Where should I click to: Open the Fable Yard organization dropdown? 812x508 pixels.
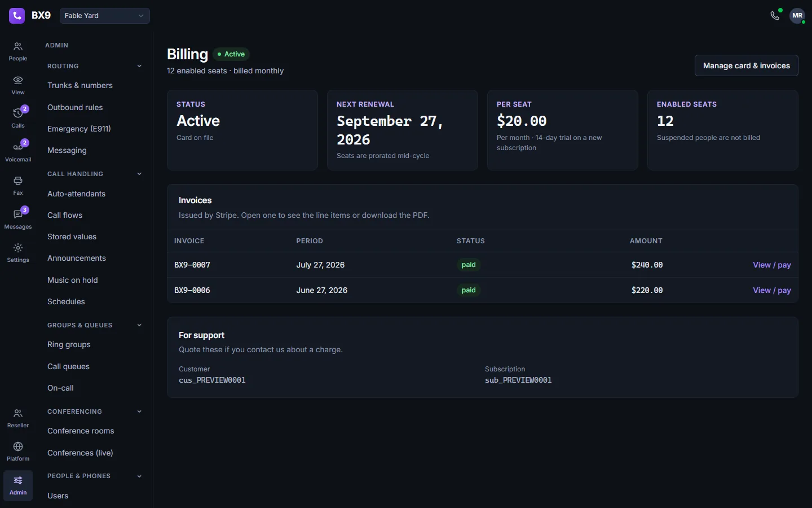coord(105,16)
